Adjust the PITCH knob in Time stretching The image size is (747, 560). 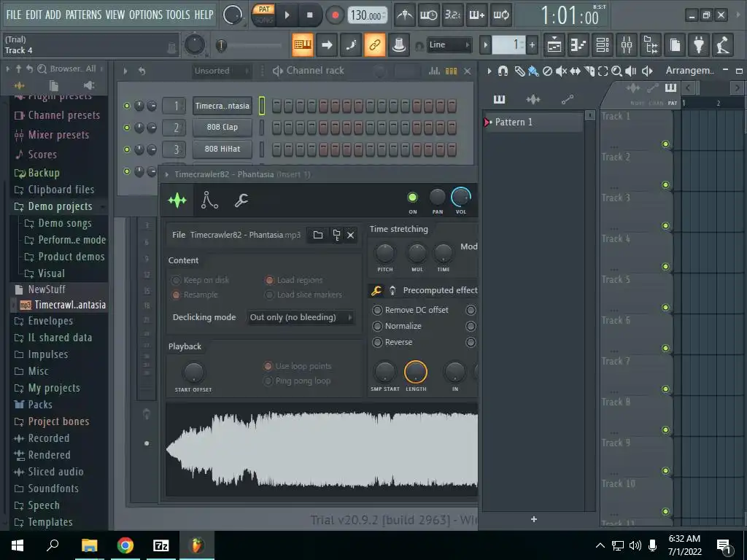(385, 253)
